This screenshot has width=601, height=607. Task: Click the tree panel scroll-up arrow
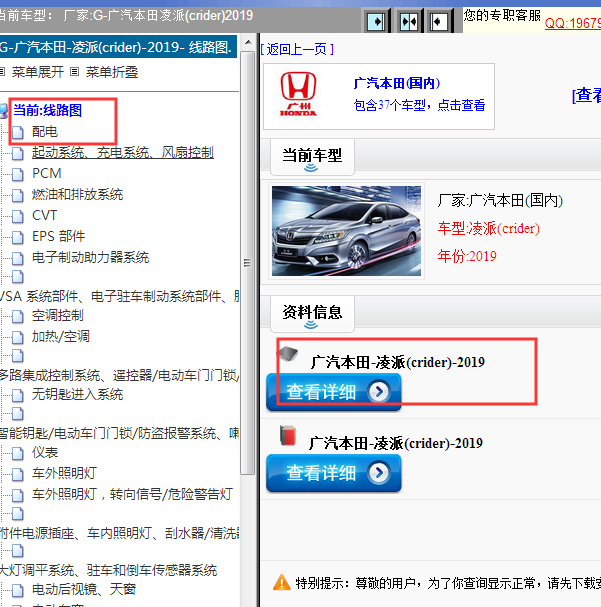(248, 42)
